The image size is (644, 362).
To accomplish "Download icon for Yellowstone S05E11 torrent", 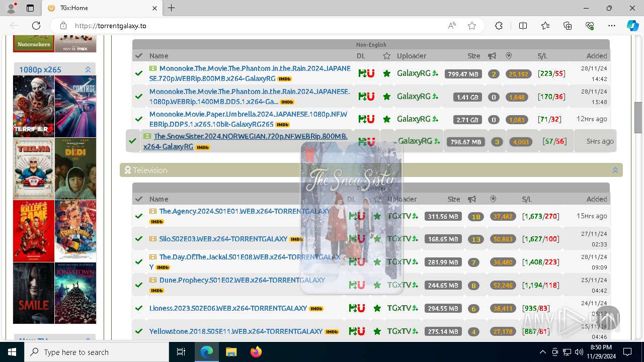I will tap(352, 331).
